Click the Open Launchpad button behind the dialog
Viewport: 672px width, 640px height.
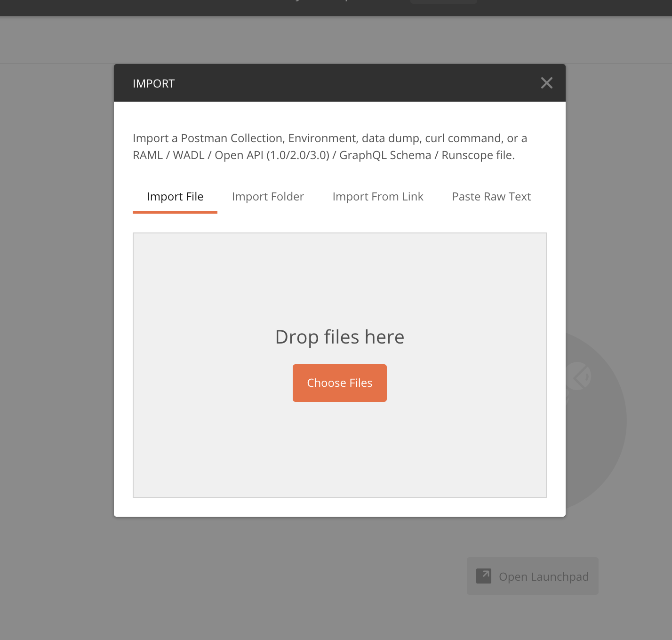click(x=533, y=576)
